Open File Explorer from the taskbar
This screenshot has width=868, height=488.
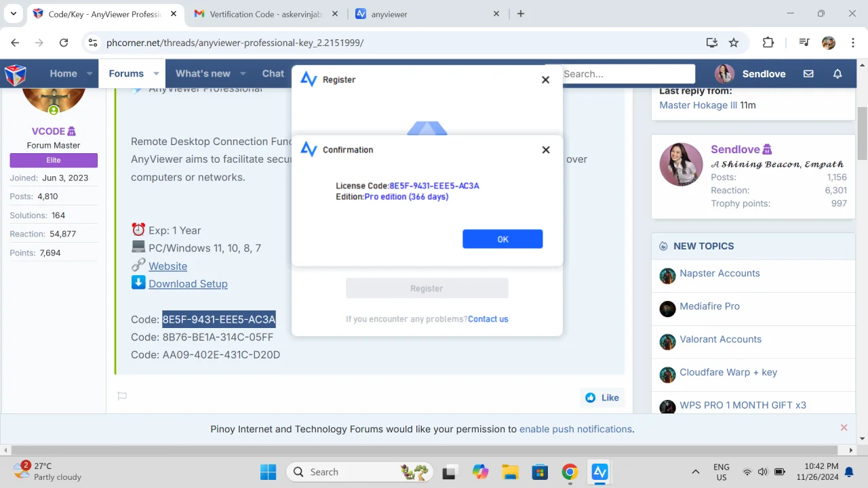tap(510, 472)
